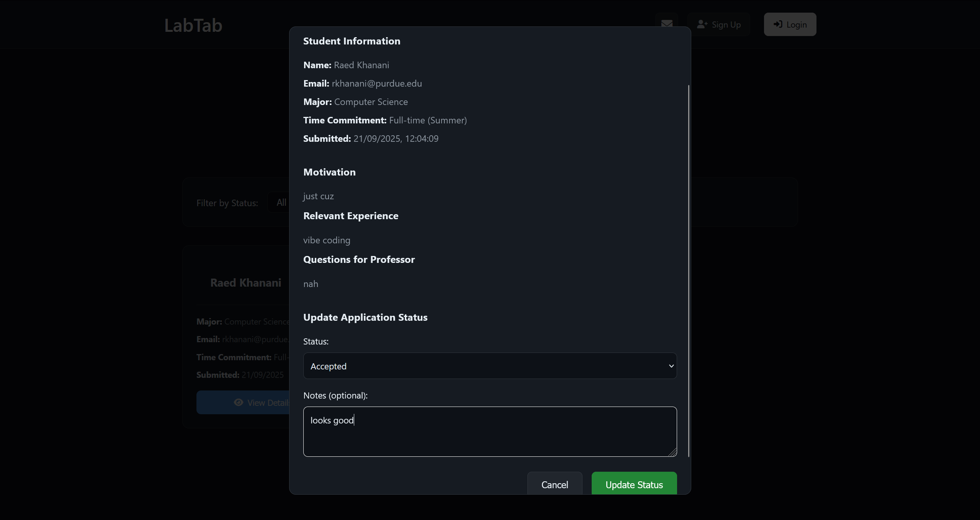Click the green Update Status button

pyautogui.click(x=634, y=484)
